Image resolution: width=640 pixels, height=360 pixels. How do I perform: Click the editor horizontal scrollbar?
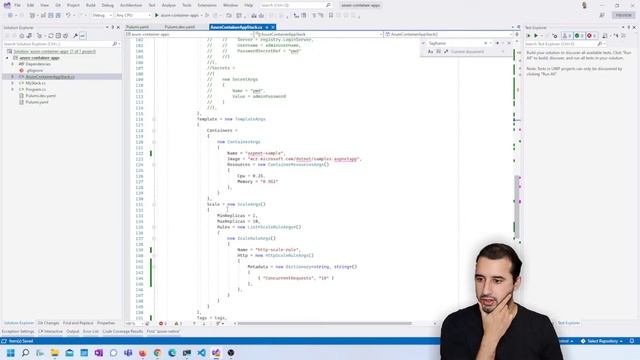[x=324, y=323]
